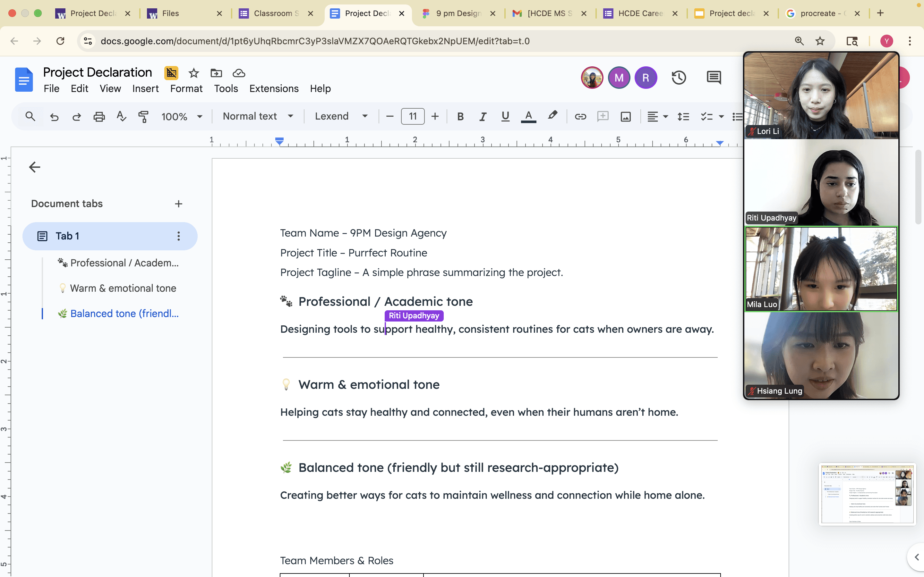Go to Warm & emotional tone outline heading
This screenshot has height=577, width=924.
point(123,288)
